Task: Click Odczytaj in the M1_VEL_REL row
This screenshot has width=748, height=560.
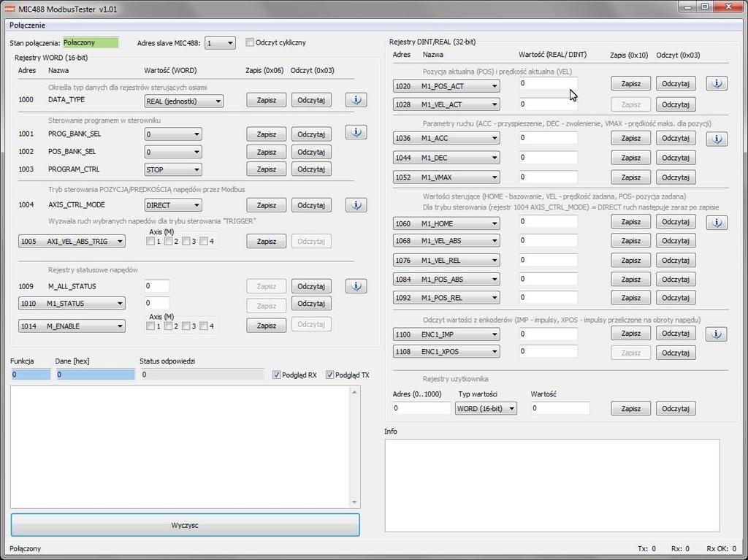Action: point(676,261)
